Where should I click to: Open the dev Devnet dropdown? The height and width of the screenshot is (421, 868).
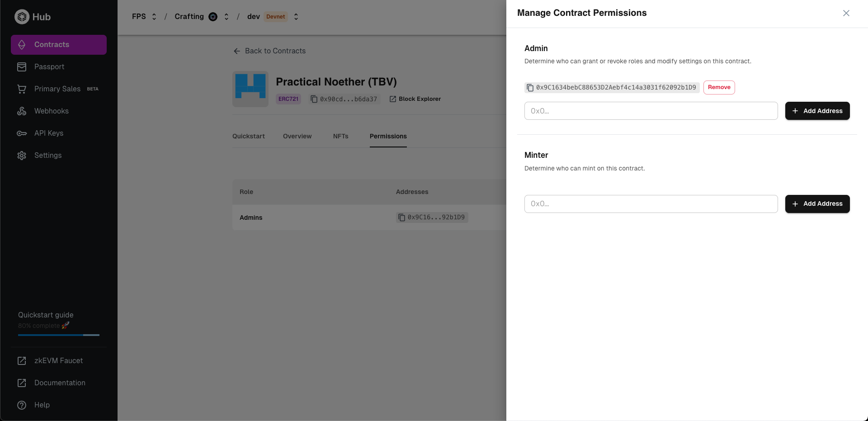[296, 16]
